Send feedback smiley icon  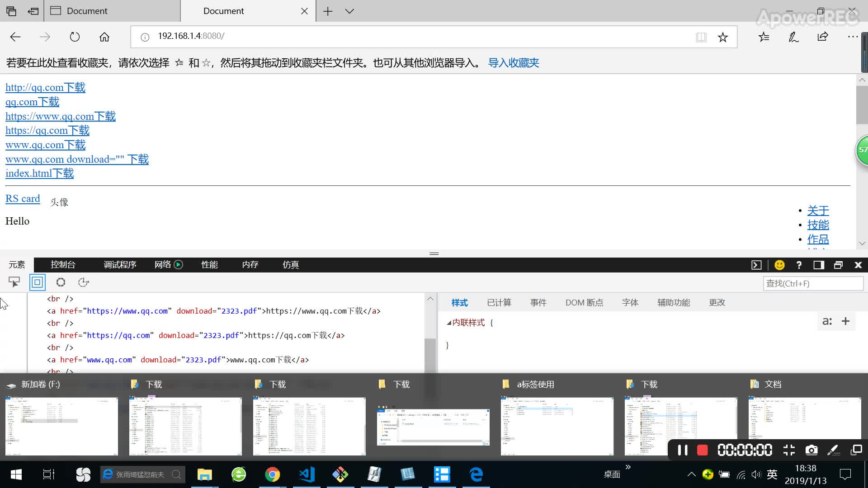point(779,265)
